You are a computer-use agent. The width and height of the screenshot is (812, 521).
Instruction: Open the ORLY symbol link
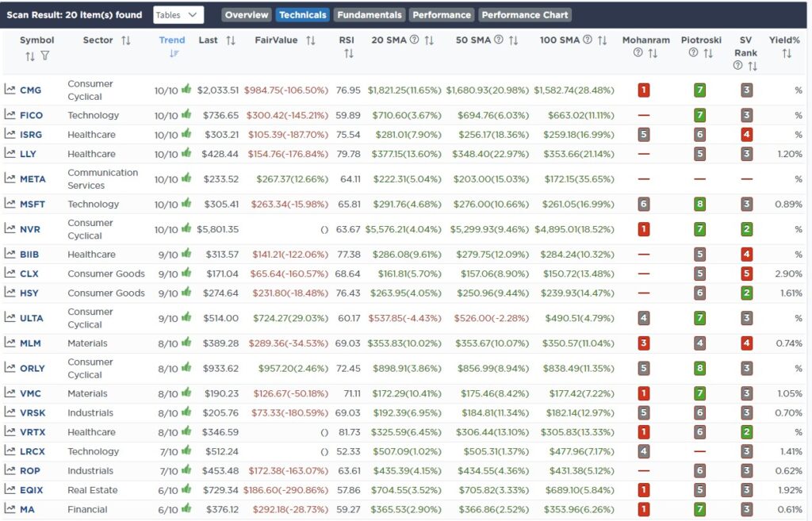[x=32, y=368]
